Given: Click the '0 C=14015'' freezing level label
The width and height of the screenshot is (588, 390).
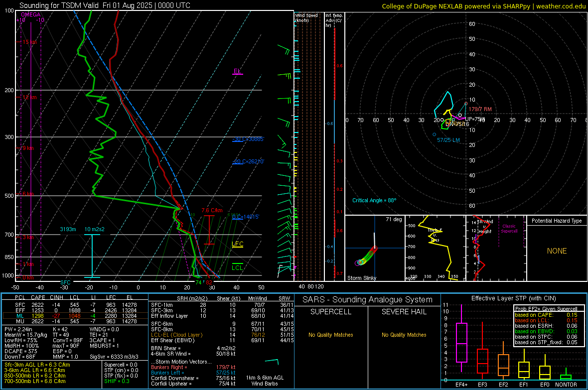Looking at the screenshot, I should pyautogui.click(x=246, y=217).
